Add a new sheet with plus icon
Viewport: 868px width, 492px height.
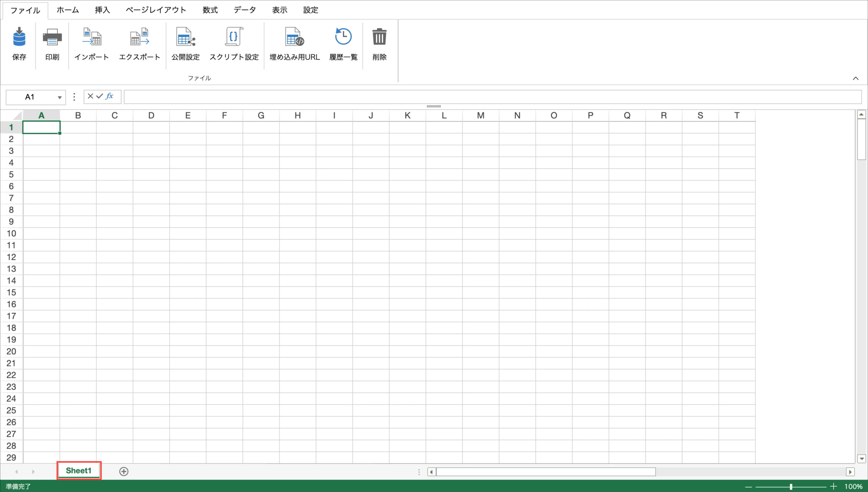coord(124,471)
